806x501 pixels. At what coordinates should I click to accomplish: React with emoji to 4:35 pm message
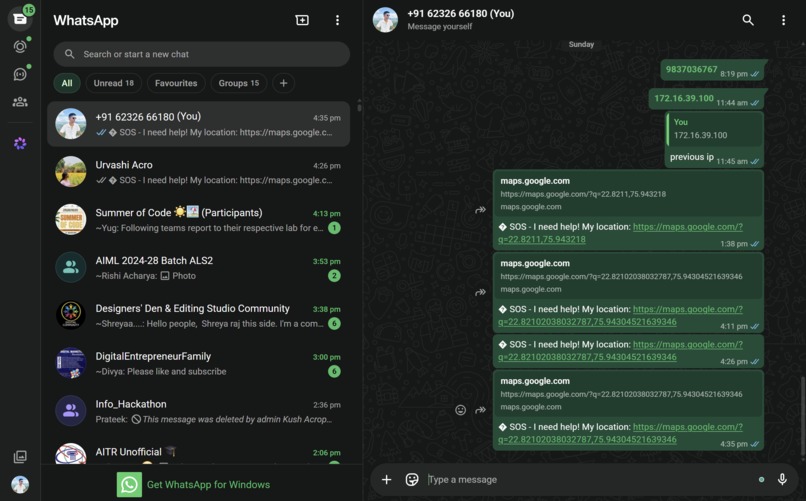pos(461,410)
